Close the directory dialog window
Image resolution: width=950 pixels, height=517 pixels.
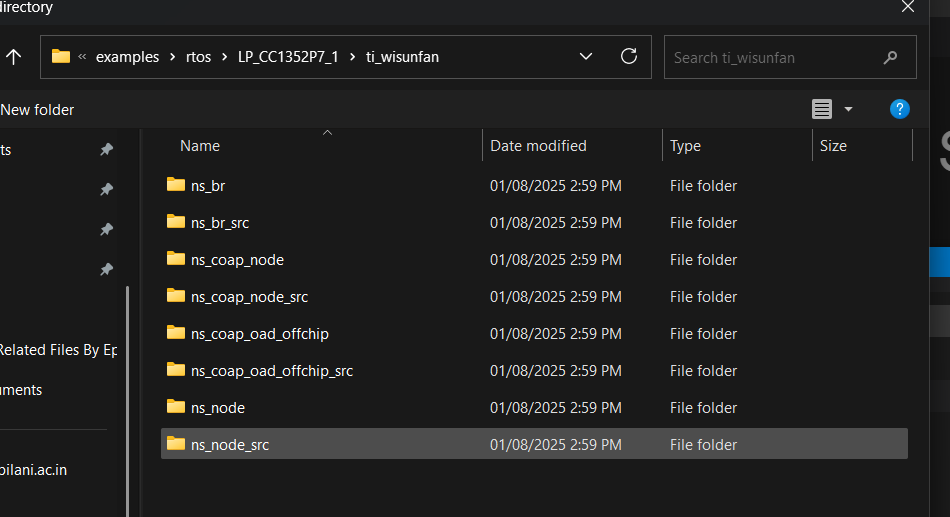tap(908, 7)
